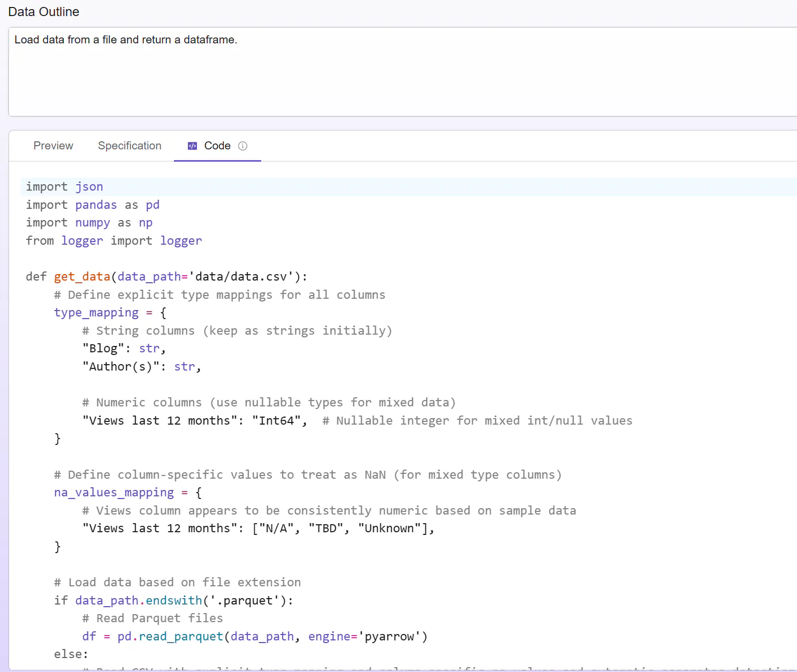The image size is (797, 672).
Task: Click the '"Author(s)": str,' line
Action: click(142, 367)
